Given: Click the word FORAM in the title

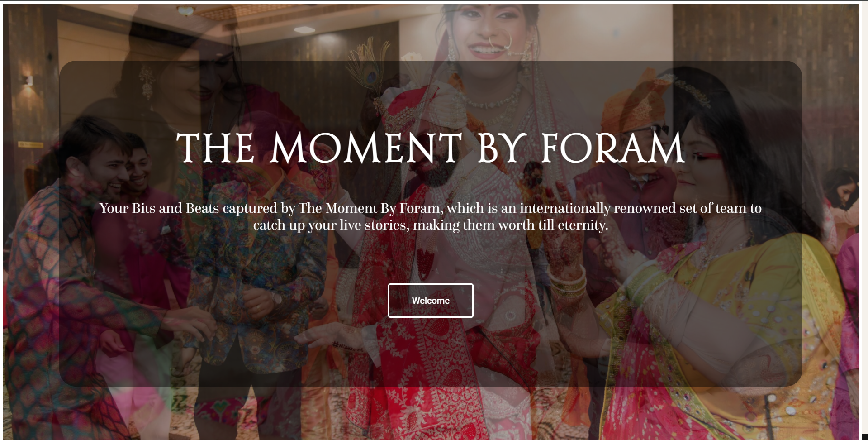Looking at the screenshot, I should coord(612,148).
